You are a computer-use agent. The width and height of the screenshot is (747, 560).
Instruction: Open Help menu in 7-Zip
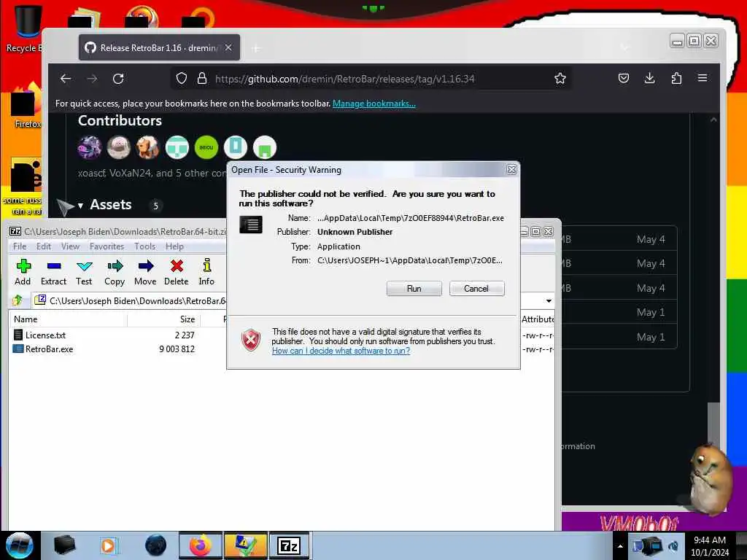point(174,246)
